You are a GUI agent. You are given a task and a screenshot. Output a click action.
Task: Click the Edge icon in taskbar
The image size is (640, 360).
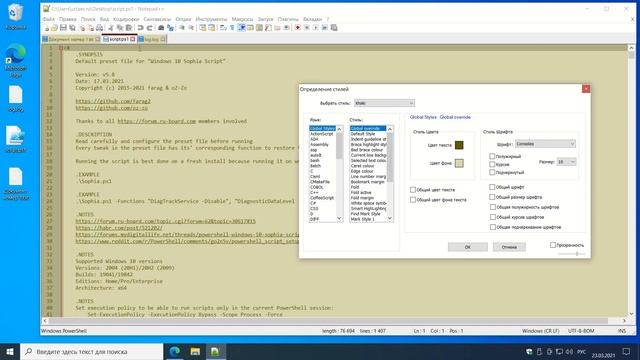point(175,351)
